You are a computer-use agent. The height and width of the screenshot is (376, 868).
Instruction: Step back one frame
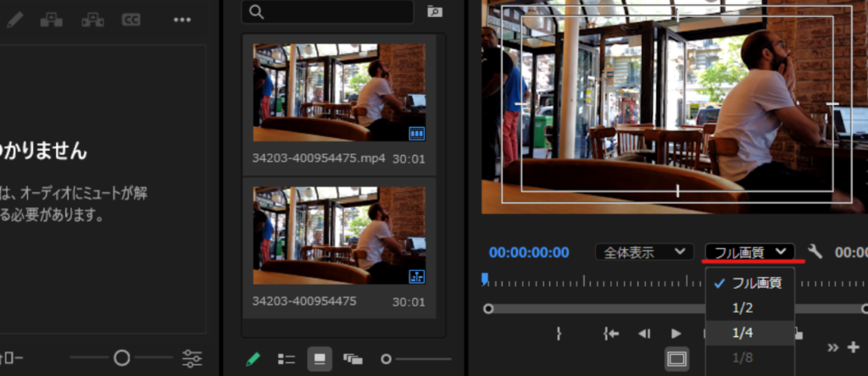pyautogui.click(x=644, y=334)
